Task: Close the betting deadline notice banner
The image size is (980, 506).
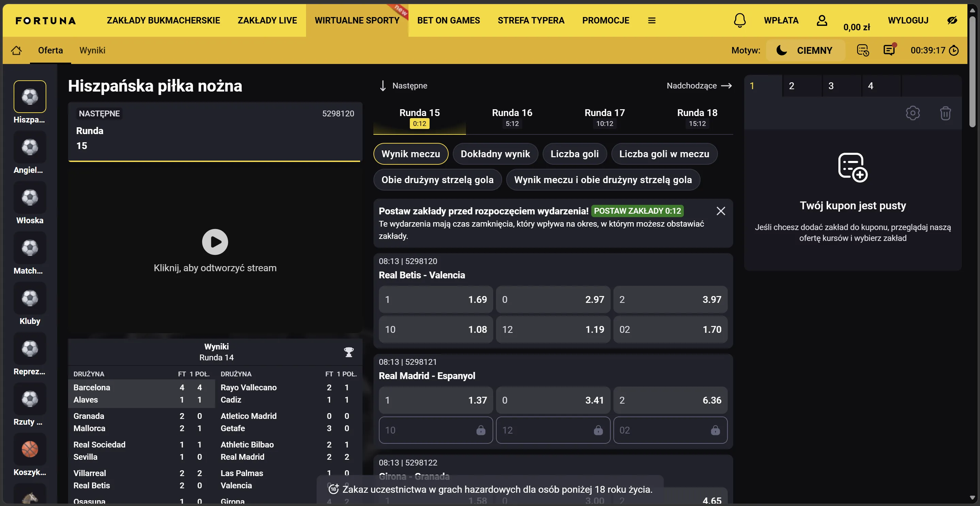Action: [721, 211]
